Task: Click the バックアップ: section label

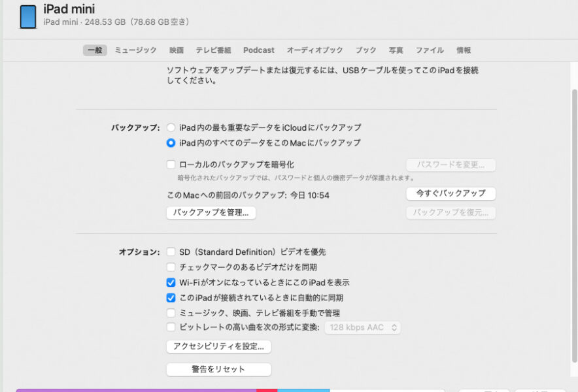Action: click(135, 128)
